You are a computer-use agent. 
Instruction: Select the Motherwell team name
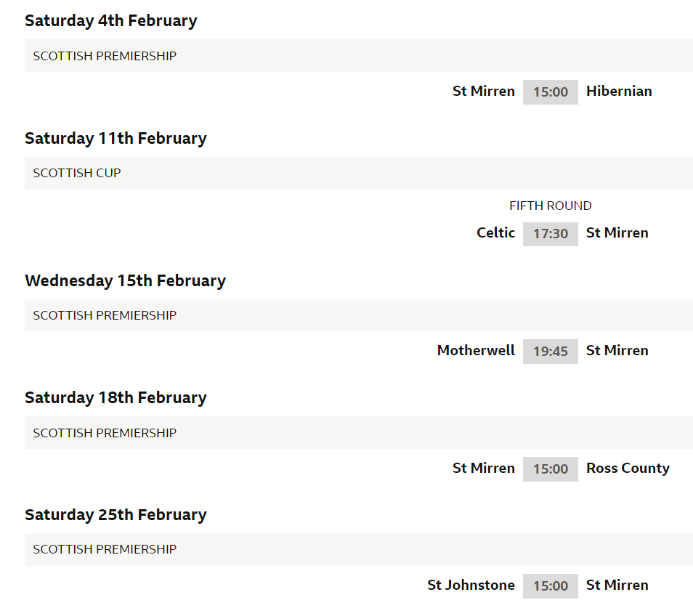(476, 351)
